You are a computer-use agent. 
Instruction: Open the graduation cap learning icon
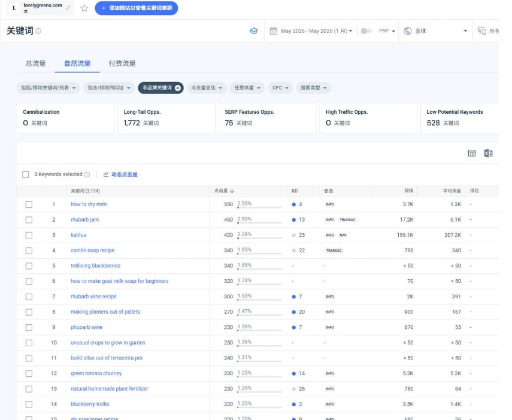[254, 31]
